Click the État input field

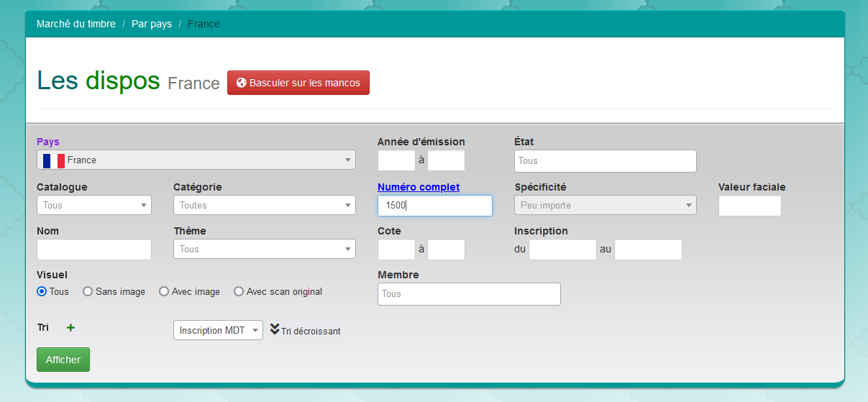(606, 161)
